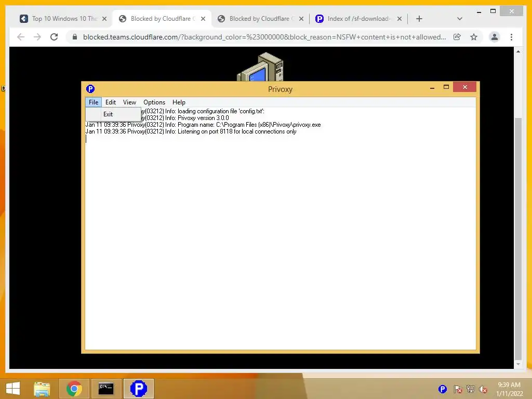This screenshot has width=532, height=399.
Task: Open Chrome three-dot menu
Action: pyautogui.click(x=511, y=37)
